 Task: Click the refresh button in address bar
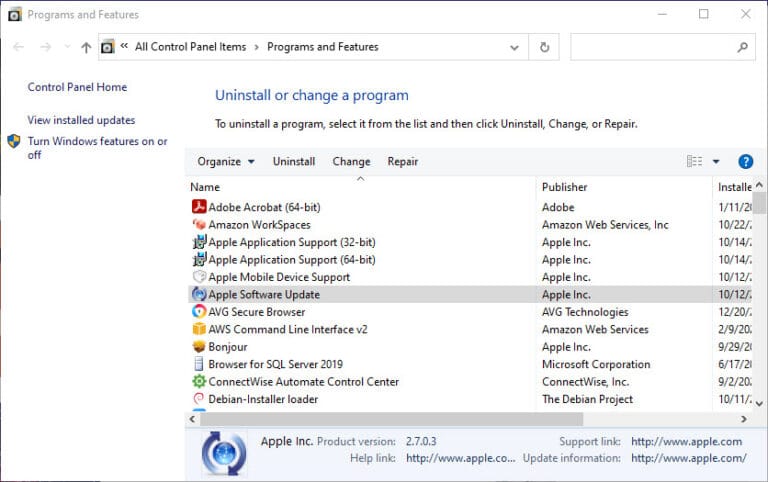pyautogui.click(x=544, y=47)
